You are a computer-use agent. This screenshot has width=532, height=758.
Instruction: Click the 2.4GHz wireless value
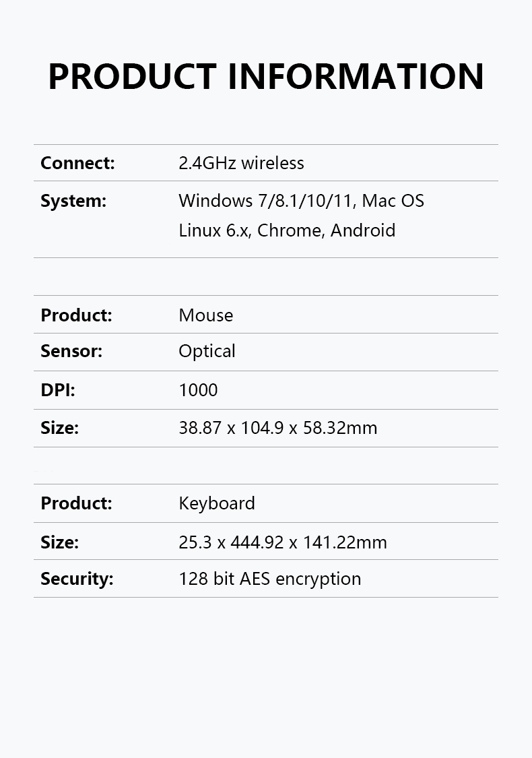[241, 163]
